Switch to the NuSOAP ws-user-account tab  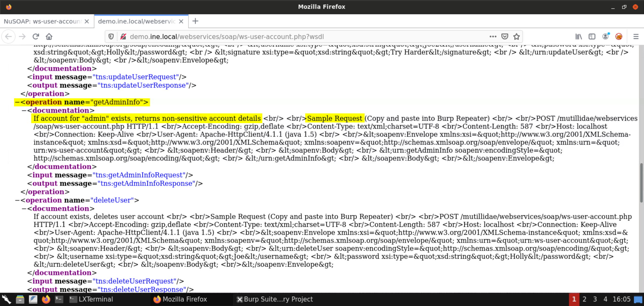tap(42, 21)
